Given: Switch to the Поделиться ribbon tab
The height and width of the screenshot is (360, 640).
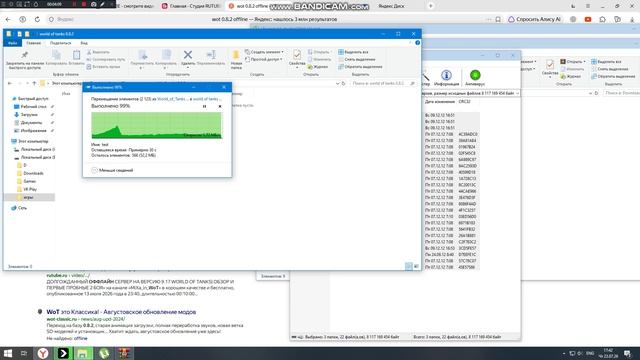Looking at the screenshot, I should click(60, 43).
